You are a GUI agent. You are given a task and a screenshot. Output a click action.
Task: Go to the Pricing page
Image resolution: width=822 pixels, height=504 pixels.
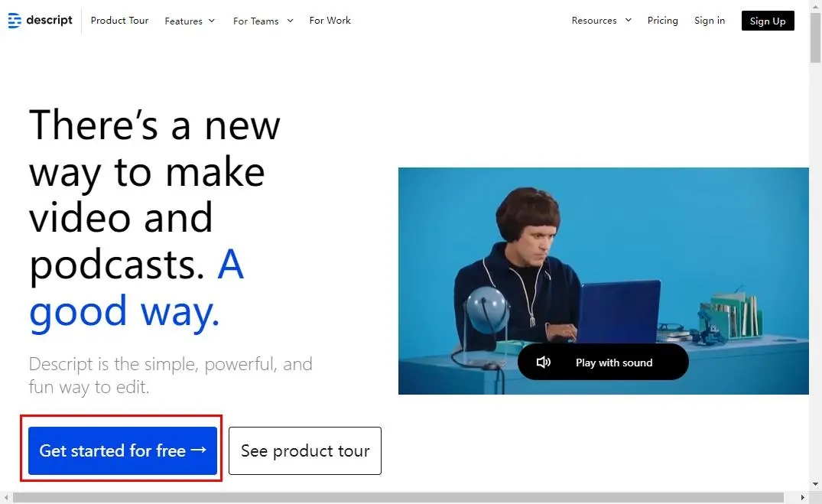(x=663, y=21)
